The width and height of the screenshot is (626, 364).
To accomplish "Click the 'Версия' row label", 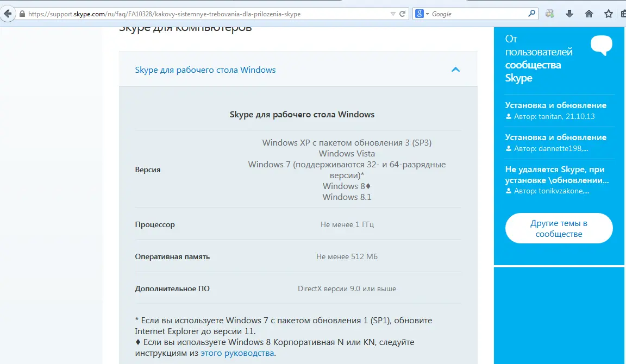I will [x=148, y=170].
